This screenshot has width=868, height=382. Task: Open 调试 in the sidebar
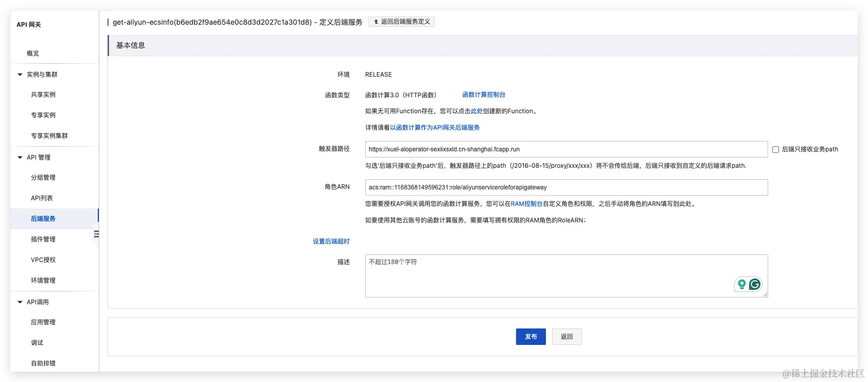click(37, 343)
